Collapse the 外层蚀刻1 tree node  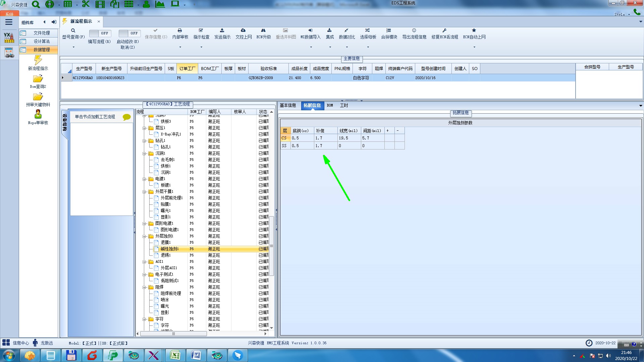click(x=144, y=236)
